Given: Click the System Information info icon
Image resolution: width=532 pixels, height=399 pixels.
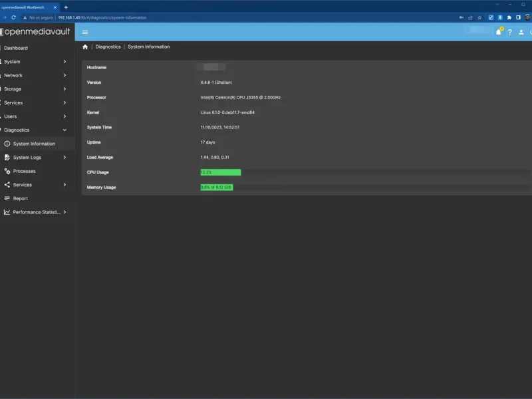Looking at the screenshot, I should (7, 144).
